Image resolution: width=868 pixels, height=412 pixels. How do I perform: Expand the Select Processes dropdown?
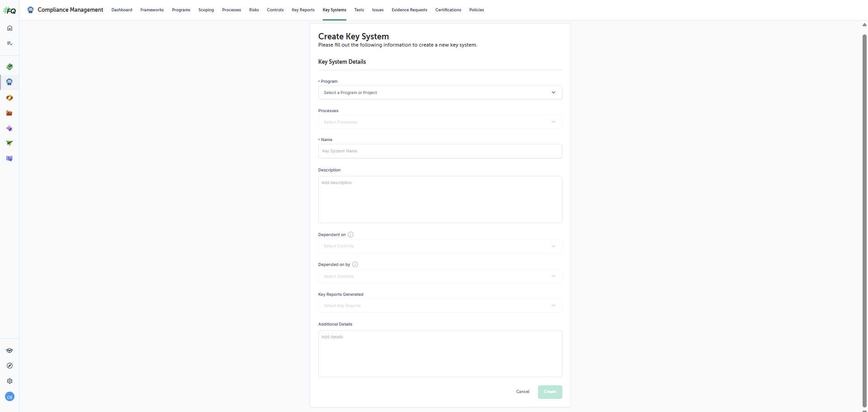[x=439, y=122]
